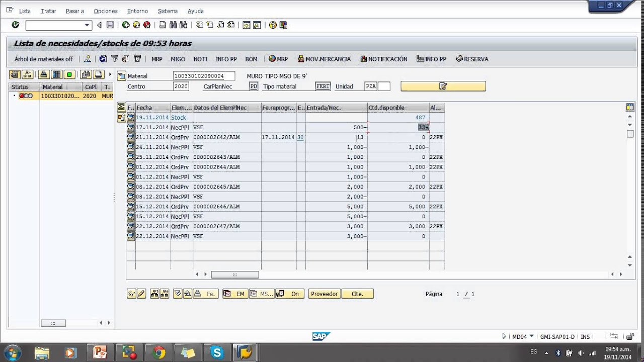Click the Fecha column header
This screenshot has width=644, height=362.
(153, 108)
